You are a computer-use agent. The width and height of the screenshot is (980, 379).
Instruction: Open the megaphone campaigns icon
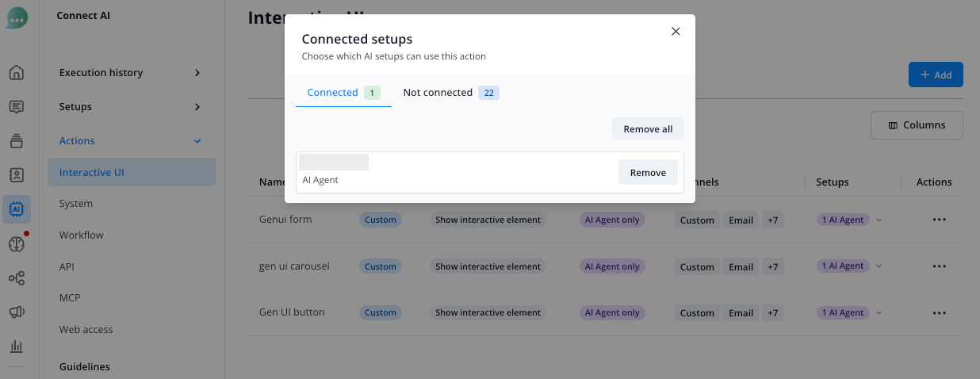(16, 312)
